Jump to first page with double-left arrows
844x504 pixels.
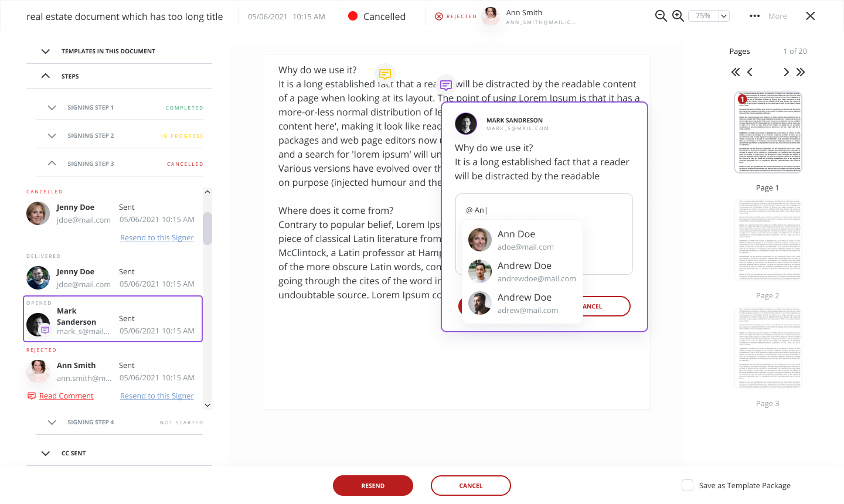(x=736, y=72)
